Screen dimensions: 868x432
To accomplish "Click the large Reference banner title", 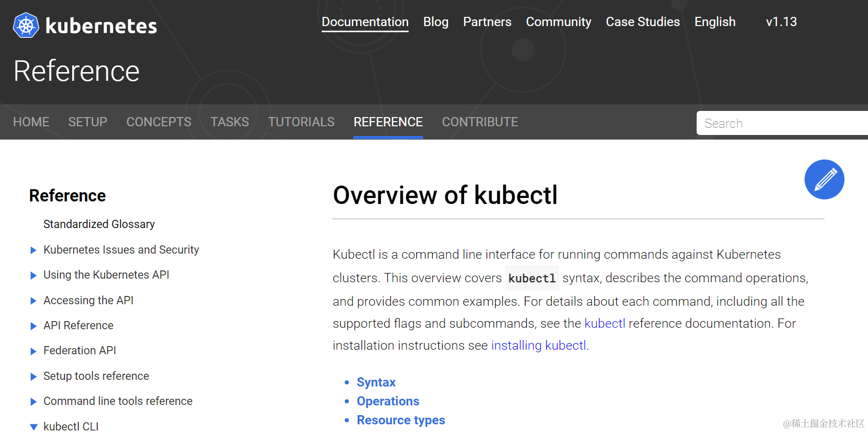I will 76,71.
